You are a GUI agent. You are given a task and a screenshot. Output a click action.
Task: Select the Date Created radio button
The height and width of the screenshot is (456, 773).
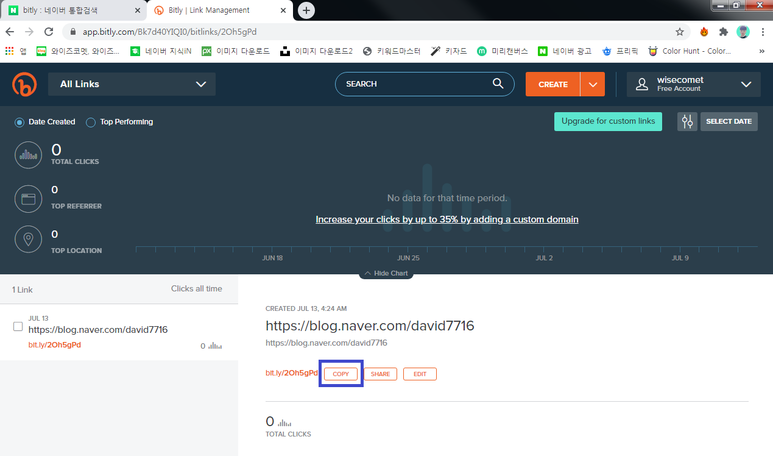point(19,122)
